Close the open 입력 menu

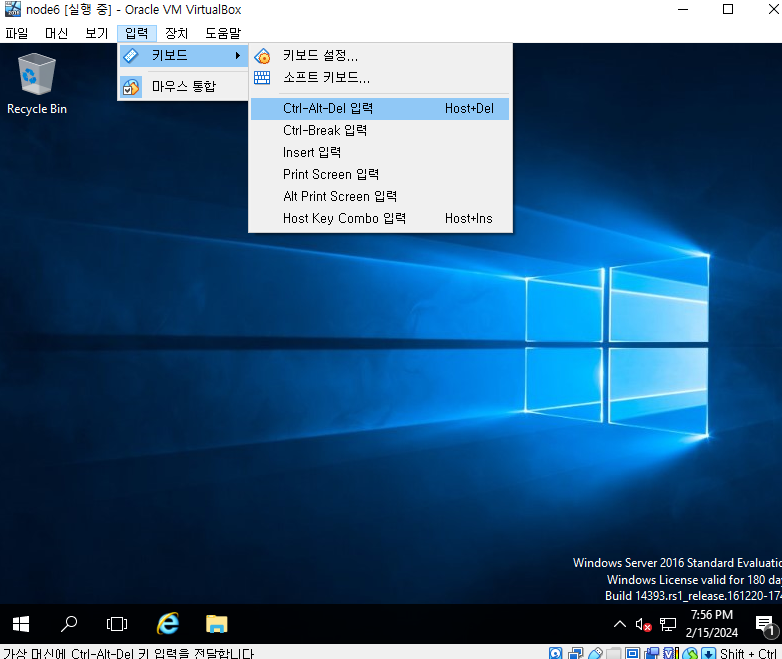click(x=137, y=33)
